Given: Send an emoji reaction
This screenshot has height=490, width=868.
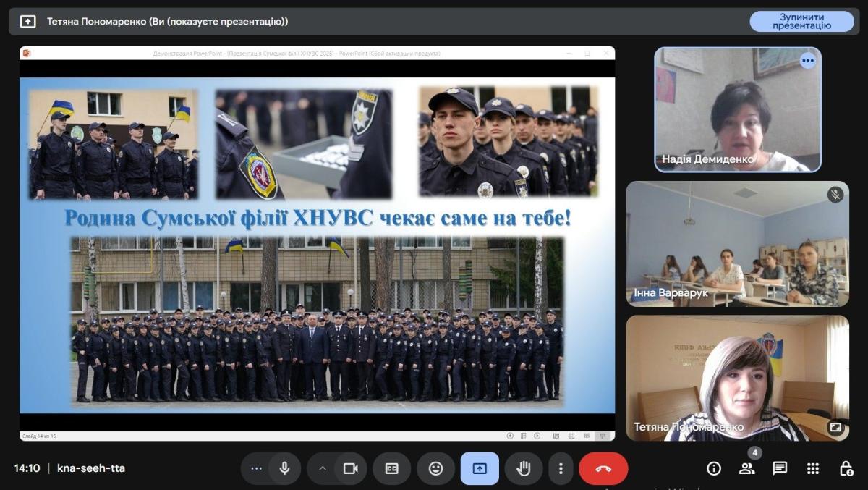Looking at the screenshot, I should point(435,468).
